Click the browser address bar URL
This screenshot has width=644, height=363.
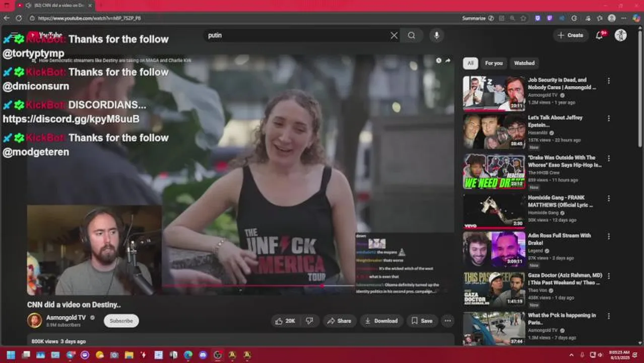[90, 18]
